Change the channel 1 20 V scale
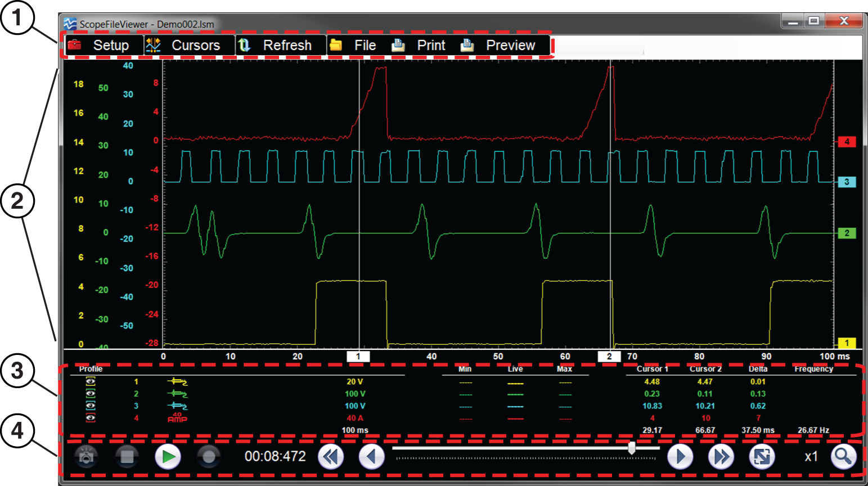Image resolution: width=868 pixels, height=486 pixels. click(x=354, y=381)
